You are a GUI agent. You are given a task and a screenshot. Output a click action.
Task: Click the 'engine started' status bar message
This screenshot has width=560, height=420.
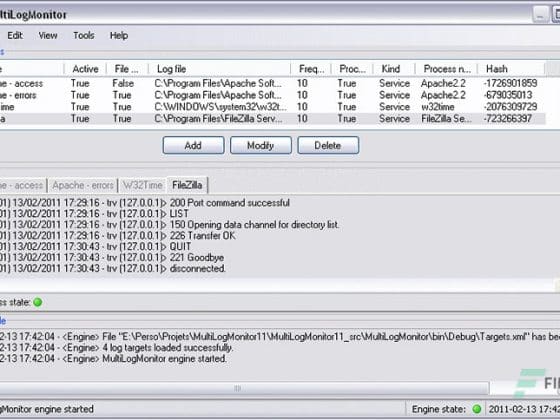pos(47,409)
